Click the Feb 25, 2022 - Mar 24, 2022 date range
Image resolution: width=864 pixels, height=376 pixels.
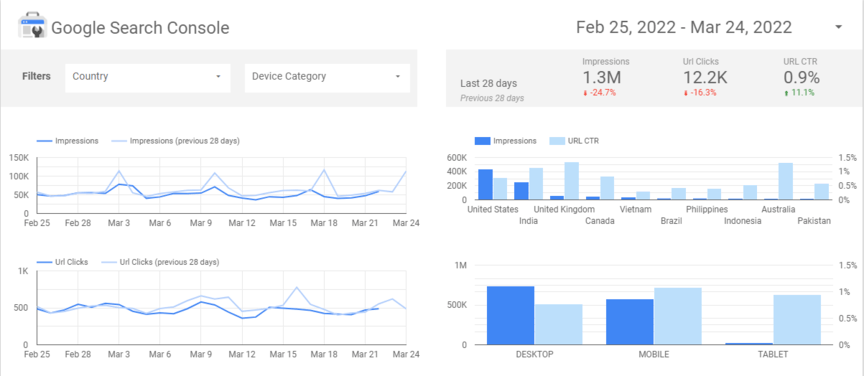[684, 27]
